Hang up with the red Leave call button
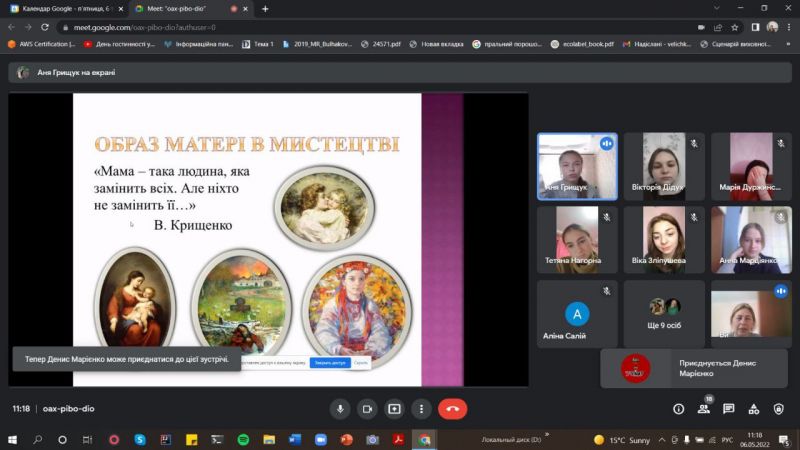Image resolution: width=800 pixels, height=450 pixels. [x=453, y=409]
